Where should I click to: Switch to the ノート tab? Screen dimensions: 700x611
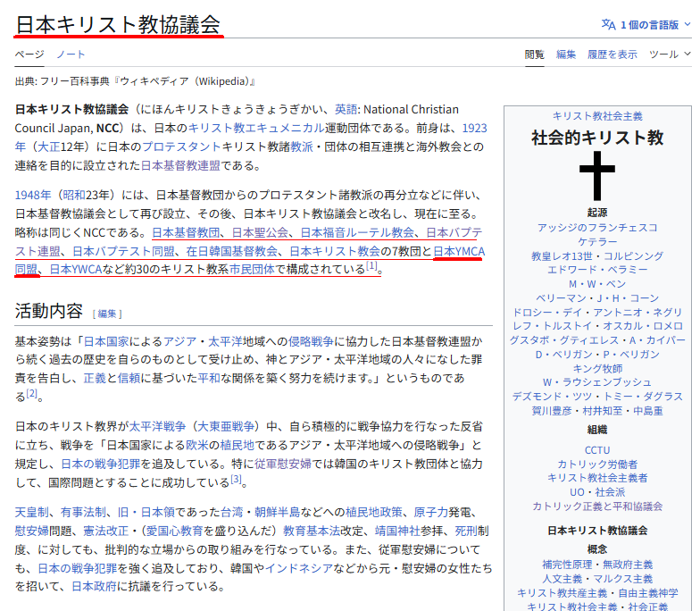[71, 54]
